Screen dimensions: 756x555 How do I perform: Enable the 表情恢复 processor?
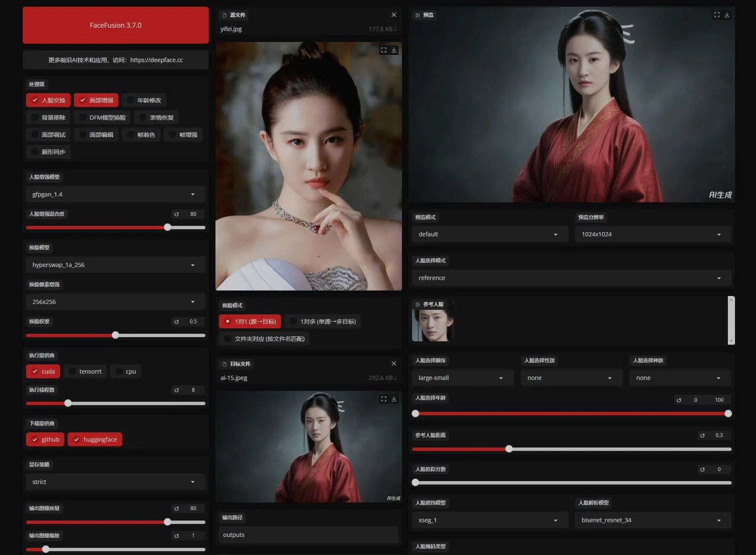[x=157, y=118]
